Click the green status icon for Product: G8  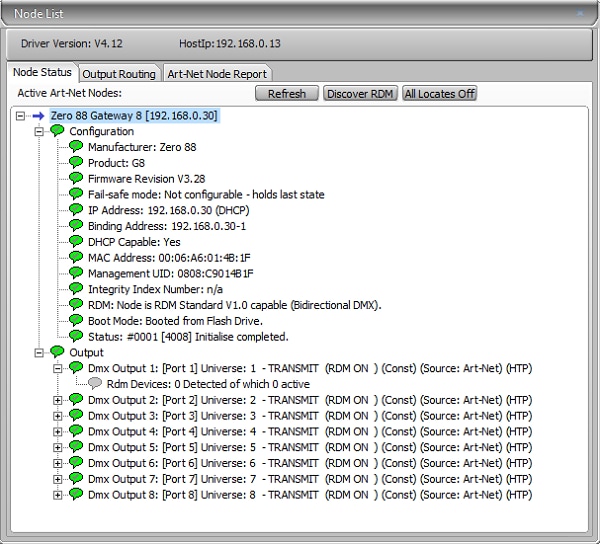(76, 162)
